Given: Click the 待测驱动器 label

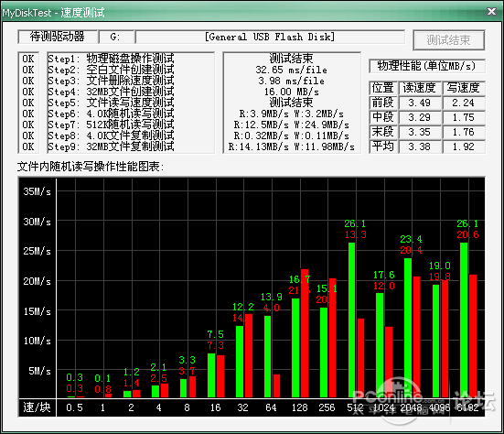Looking at the screenshot, I should tap(58, 37).
